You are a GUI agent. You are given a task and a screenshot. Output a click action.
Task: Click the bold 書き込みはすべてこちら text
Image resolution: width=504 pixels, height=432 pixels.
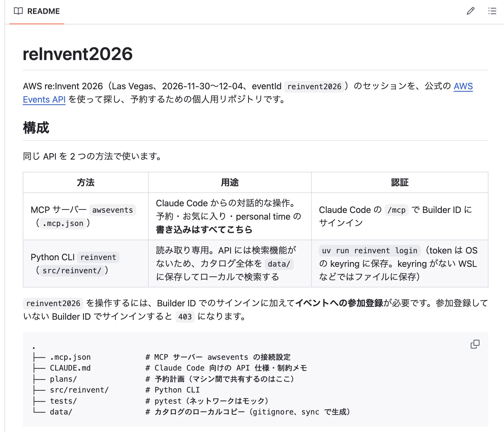(204, 230)
